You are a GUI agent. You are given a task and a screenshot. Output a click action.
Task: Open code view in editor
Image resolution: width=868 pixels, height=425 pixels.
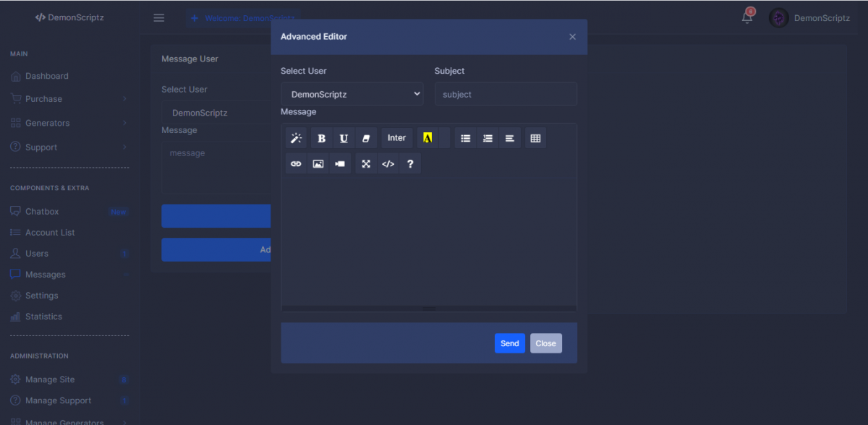(388, 164)
